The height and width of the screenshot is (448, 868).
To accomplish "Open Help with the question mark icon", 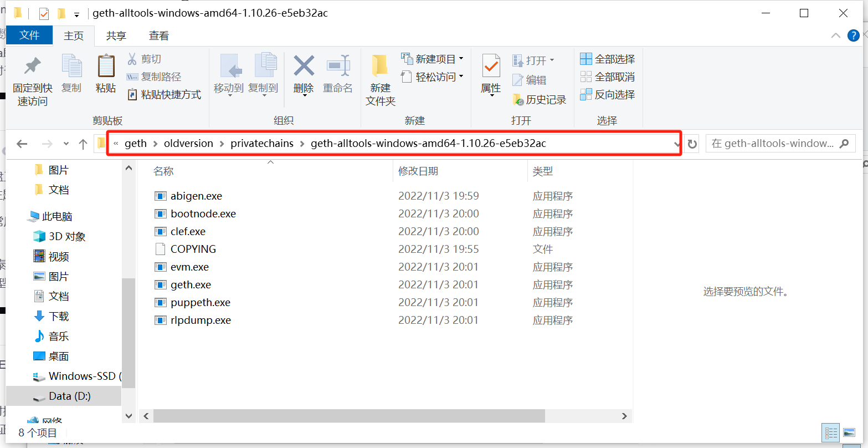I will click(x=854, y=35).
